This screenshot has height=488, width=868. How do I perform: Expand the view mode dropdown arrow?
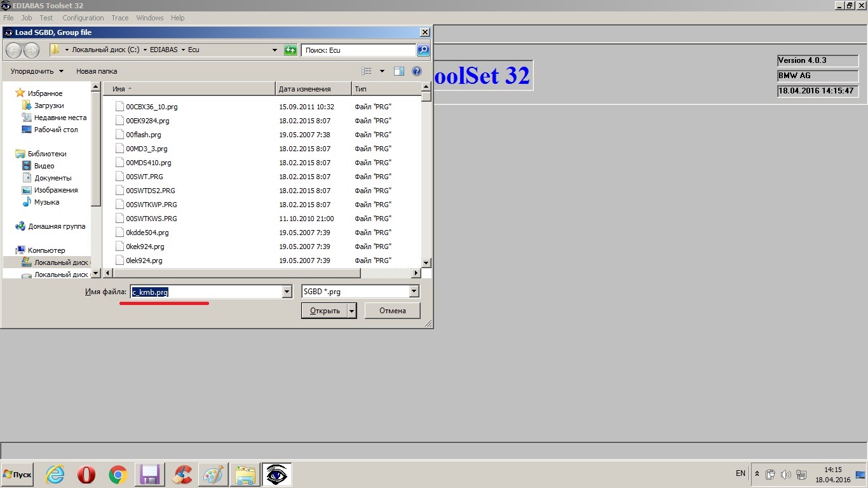tap(382, 71)
